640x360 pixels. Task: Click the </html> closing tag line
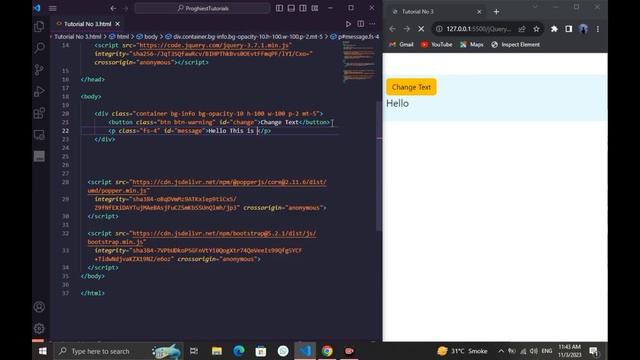pyautogui.click(x=93, y=293)
